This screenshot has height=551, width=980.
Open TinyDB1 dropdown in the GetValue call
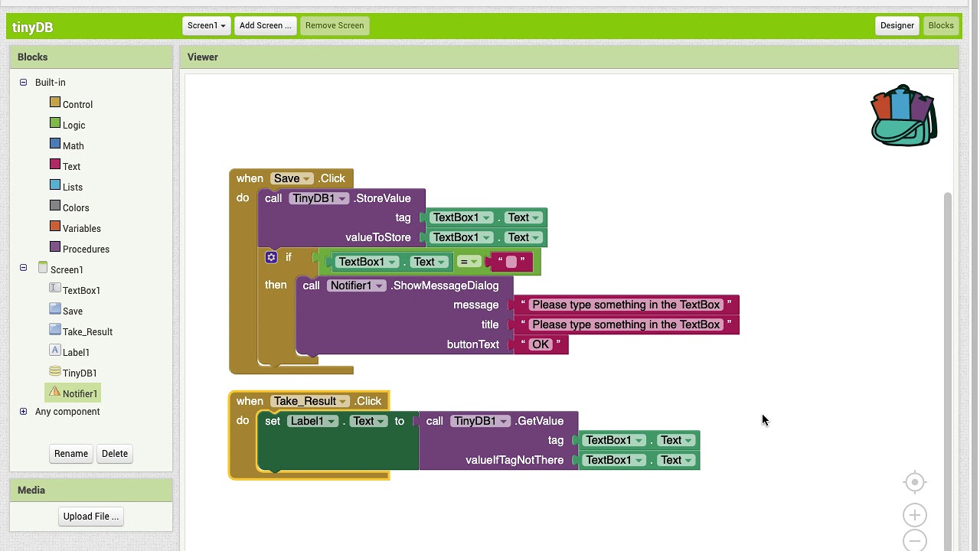click(480, 421)
